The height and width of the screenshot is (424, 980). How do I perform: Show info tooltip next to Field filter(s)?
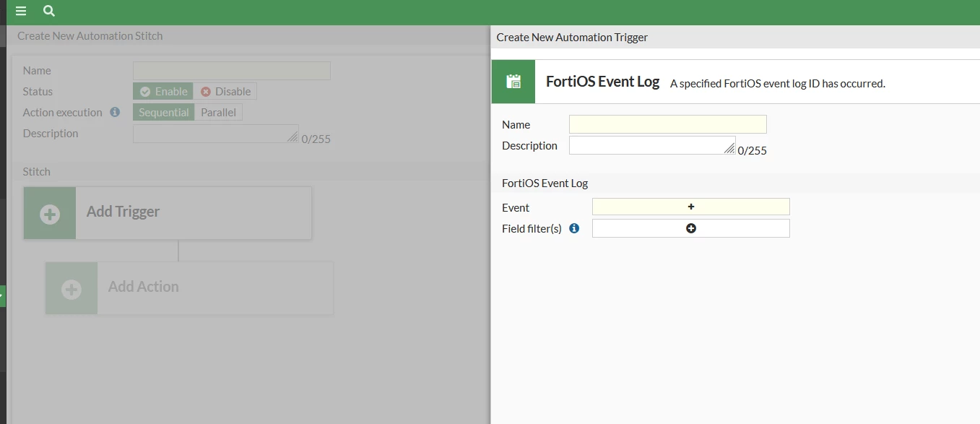click(x=574, y=228)
